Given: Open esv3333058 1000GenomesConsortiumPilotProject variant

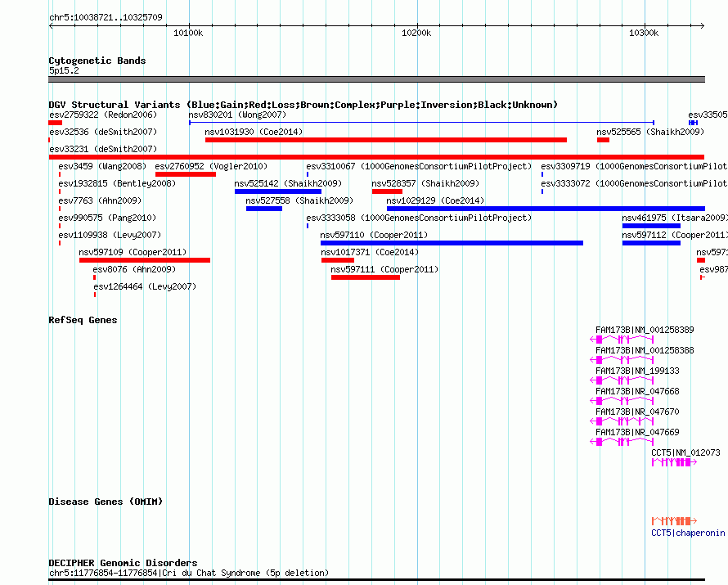Looking at the screenshot, I should (x=419, y=218).
